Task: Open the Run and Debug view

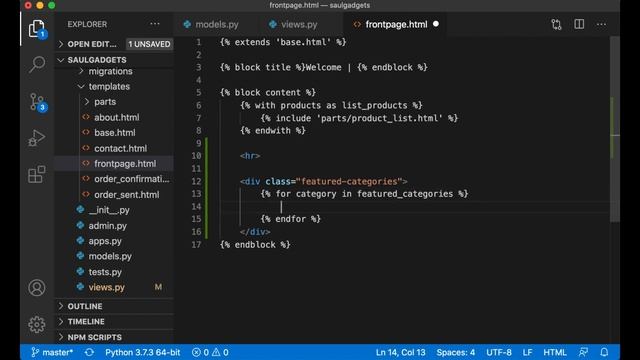Action: coord(37,138)
